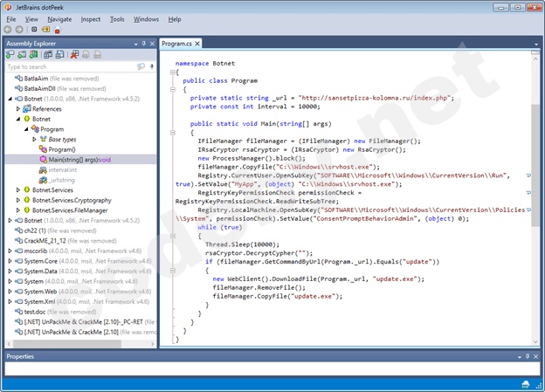Click the Open assembly list icon
545x392 pixels.
coord(48,54)
